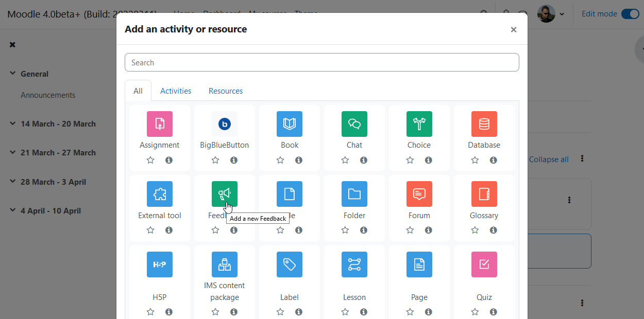The image size is (644, 319).
Task: Toggle the Edit mode switch
Action: 630,14
